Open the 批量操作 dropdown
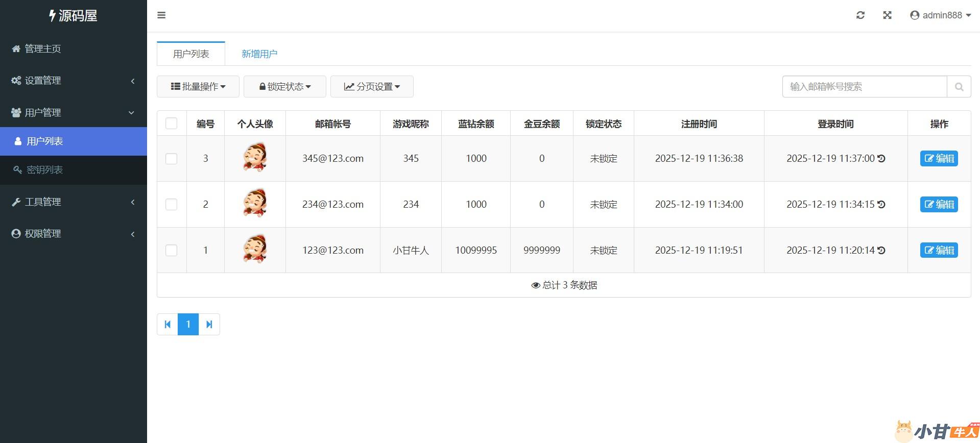Screen dimensions: 980x443 (198, 87)
